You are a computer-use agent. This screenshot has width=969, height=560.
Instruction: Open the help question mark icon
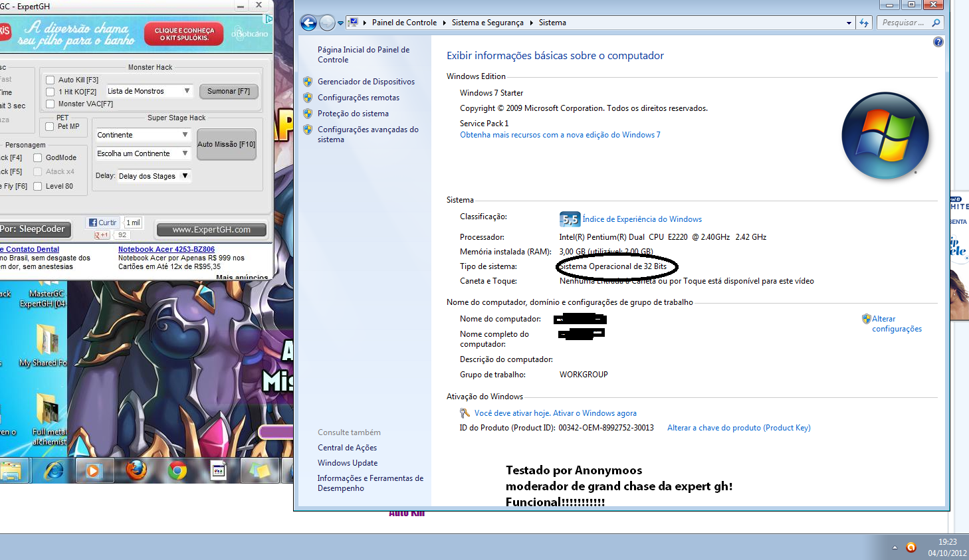click(x=938, y=42)
